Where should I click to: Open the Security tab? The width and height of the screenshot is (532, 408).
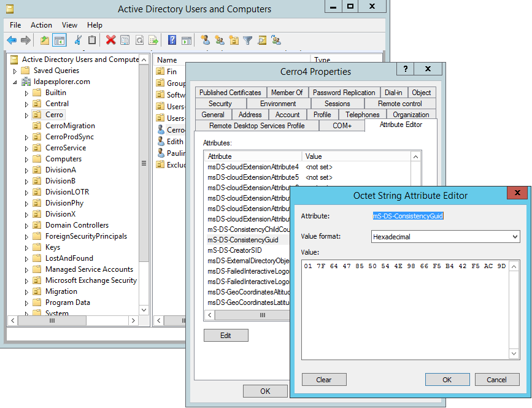(220, 103)
